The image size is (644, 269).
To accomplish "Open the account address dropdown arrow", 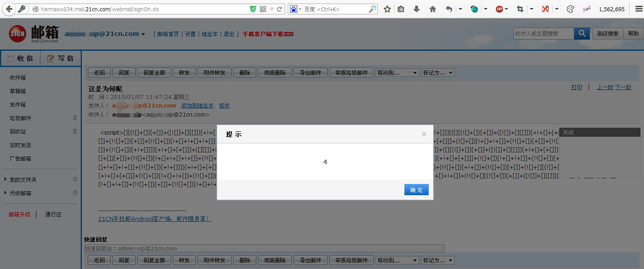I will pos(143,34).
